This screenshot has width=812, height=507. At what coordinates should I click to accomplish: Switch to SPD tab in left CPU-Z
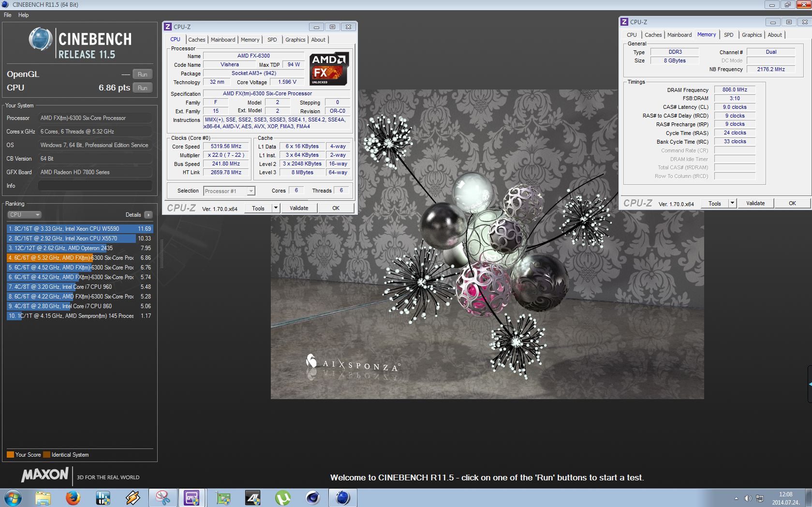point(272,40)
